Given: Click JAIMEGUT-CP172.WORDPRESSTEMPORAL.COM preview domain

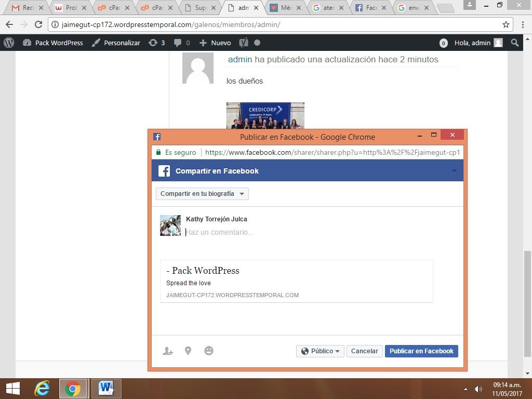Looking at the screenshot, I should coord(232,295).
